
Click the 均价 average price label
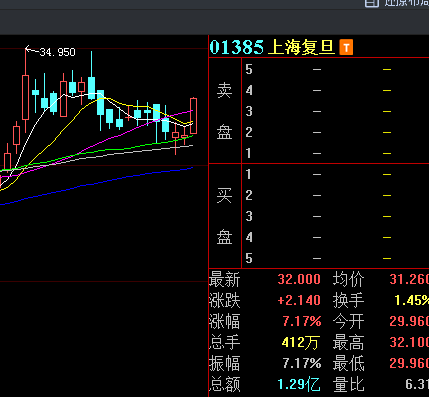coord(348,279)
